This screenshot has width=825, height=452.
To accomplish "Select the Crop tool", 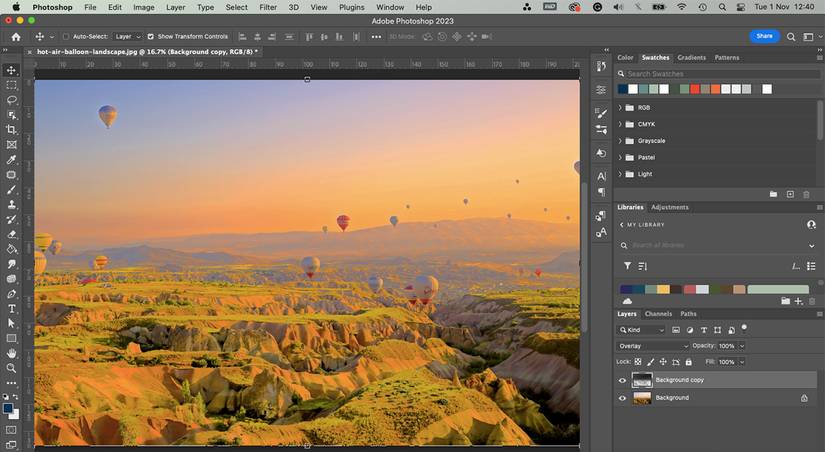I will [x=11, y=129].
